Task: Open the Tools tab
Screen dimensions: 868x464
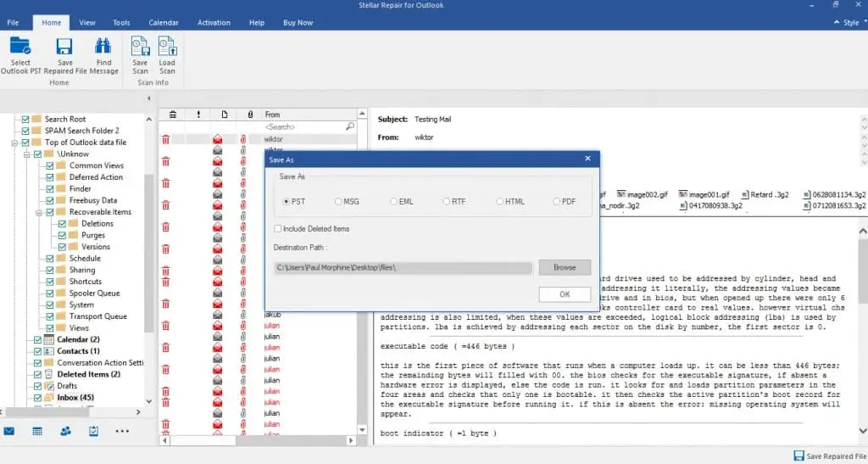Action: pyautogui.click(x=121, y=23)
